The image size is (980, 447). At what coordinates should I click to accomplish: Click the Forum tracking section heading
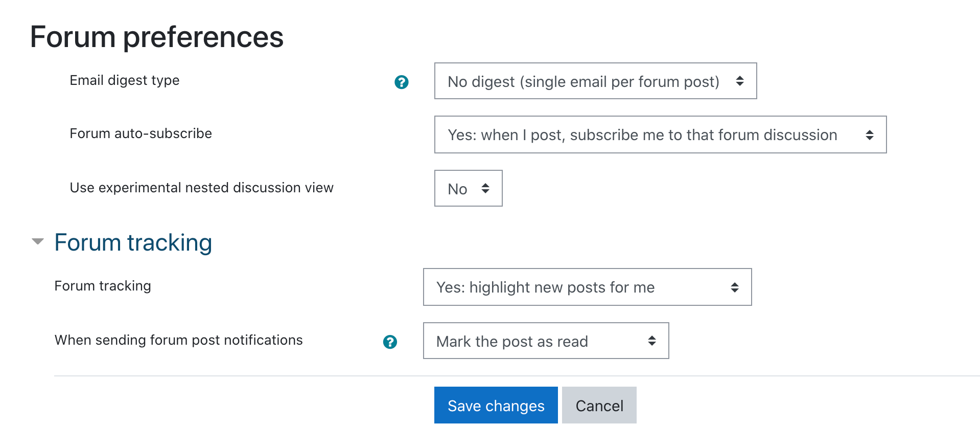pos(133,242)
